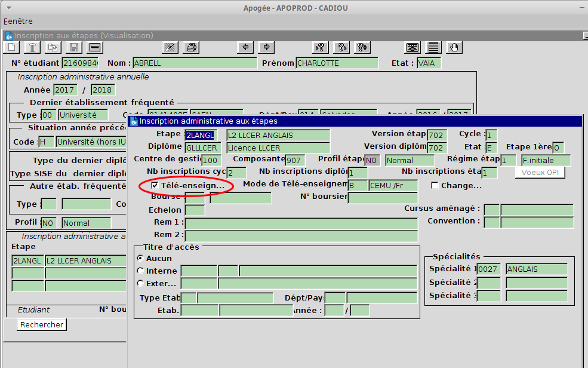Click the new blank record icon
Viewport: 588px width, 368px height.
point(11,47)
